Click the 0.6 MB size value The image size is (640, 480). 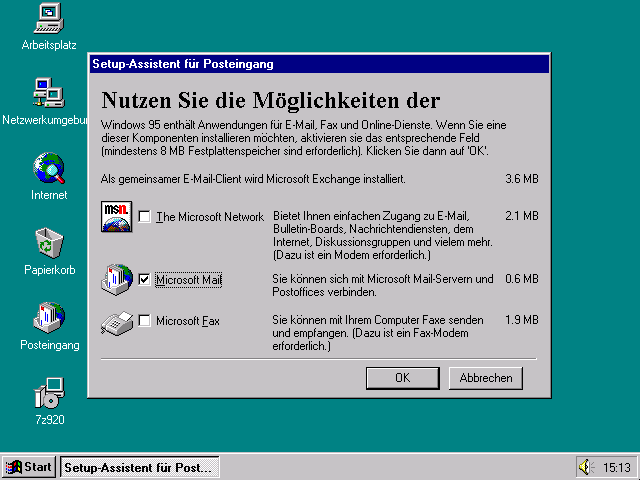tap(522, 279)
